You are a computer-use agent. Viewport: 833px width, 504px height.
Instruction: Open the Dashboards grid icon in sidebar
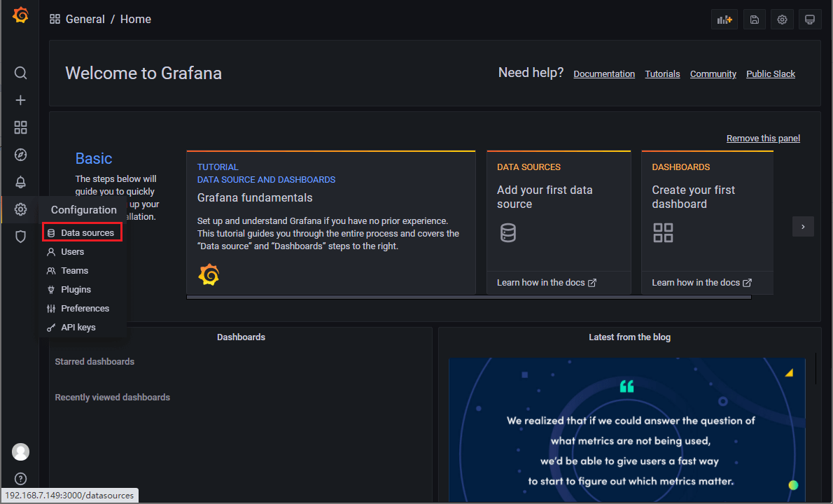(20, 127)
